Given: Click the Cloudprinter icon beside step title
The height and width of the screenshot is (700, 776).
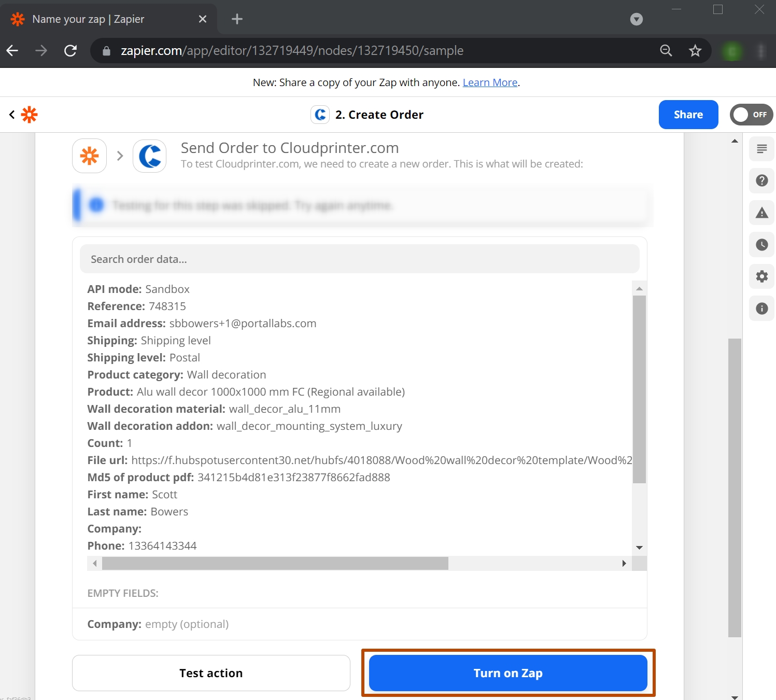Looking at the screenshot, I should pyautogui.click(x=320, y=115).
